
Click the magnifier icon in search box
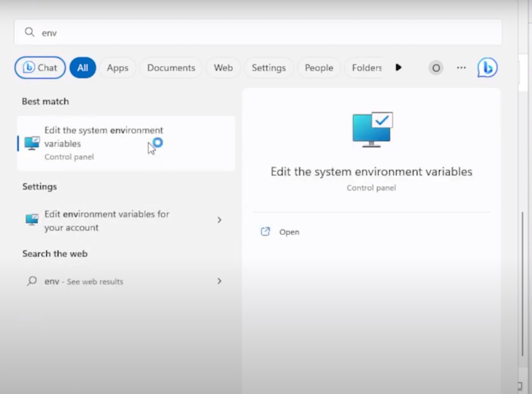click(29, 32)
